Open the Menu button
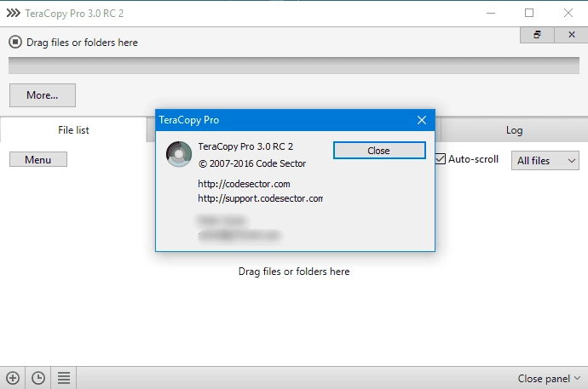 (x=38, y=159)
